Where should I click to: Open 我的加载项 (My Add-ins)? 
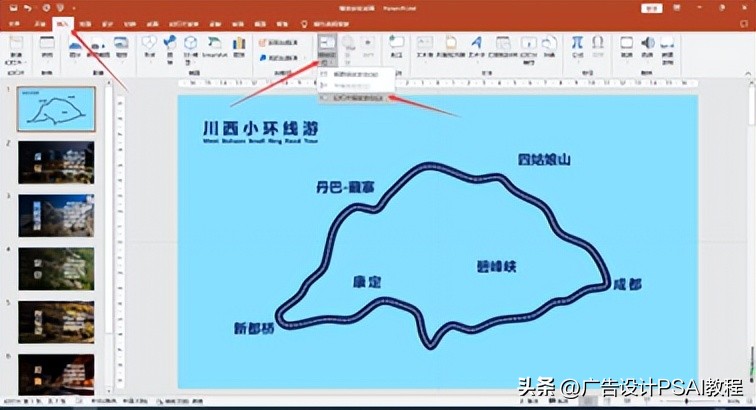[x=279, y=58]
